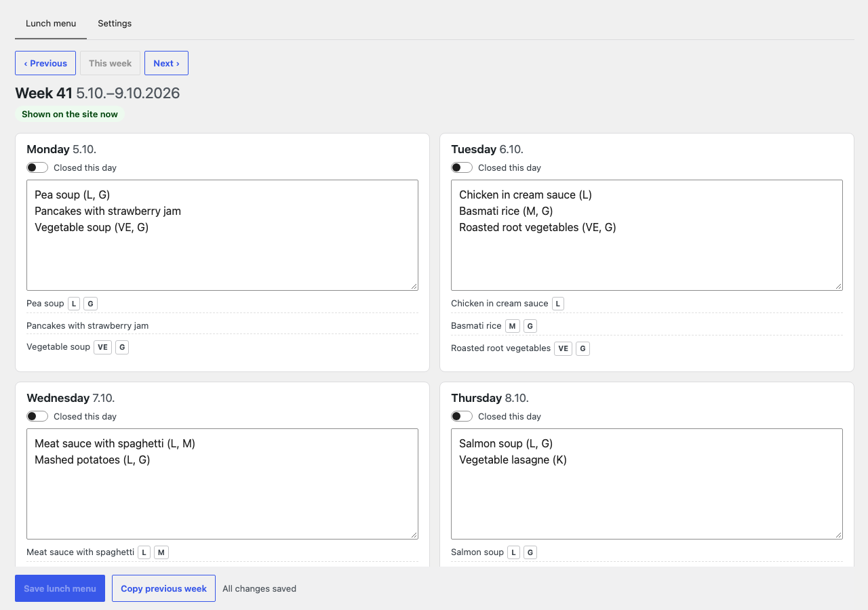This screenshot has height=610, width=868.
Task: Toggle Closed this day for Tuesday
Action: [462, 167]
